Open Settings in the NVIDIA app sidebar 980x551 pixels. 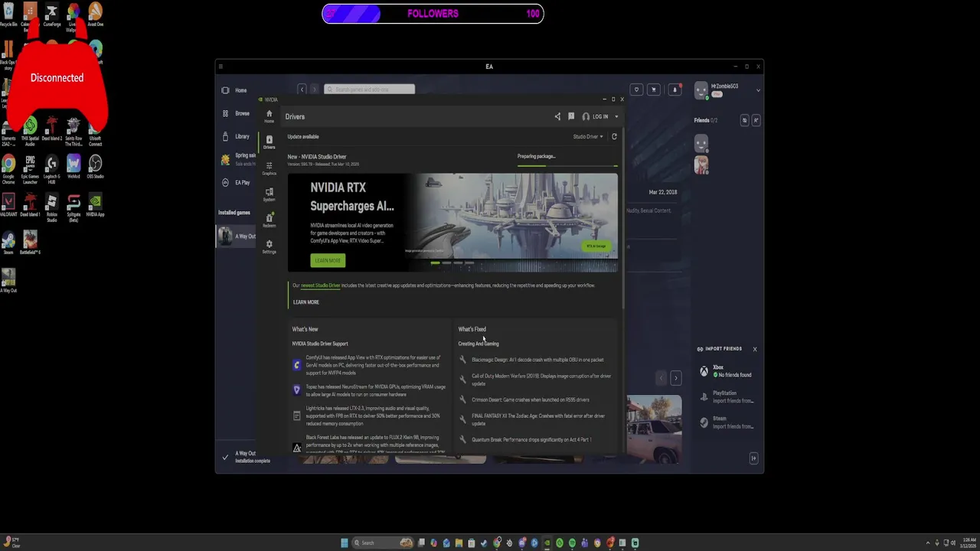point(269,246)
